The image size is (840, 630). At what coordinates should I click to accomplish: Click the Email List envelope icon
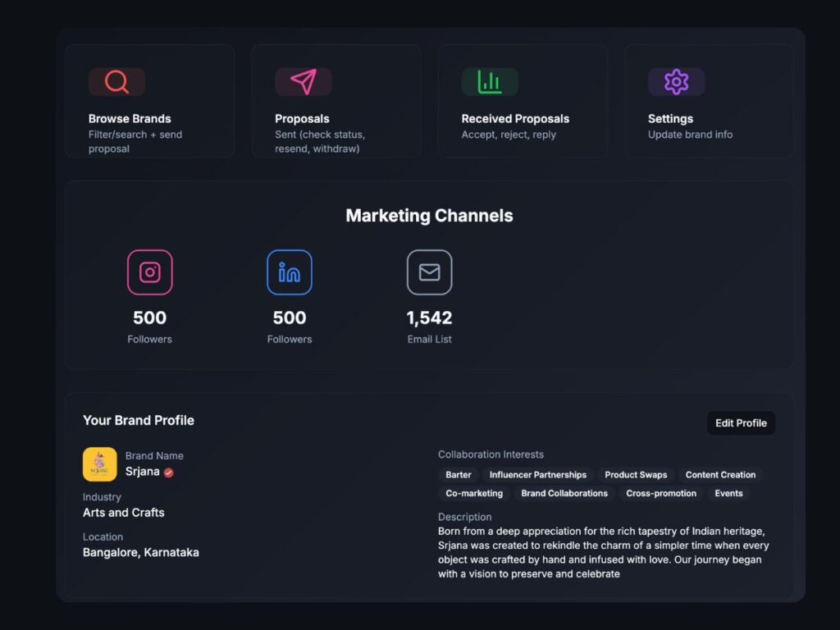(x=430, y=272)
